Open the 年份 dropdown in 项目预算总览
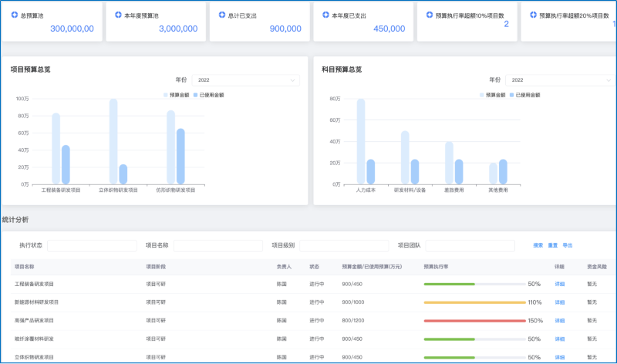The image size is (617, 364). tap(246, 80)
